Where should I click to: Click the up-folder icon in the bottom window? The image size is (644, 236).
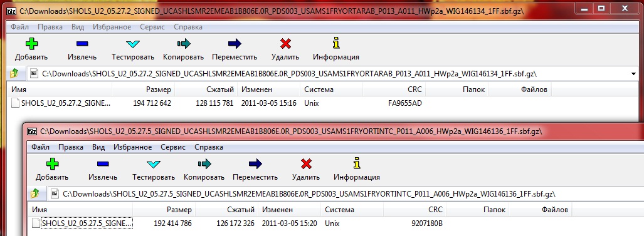34,193
